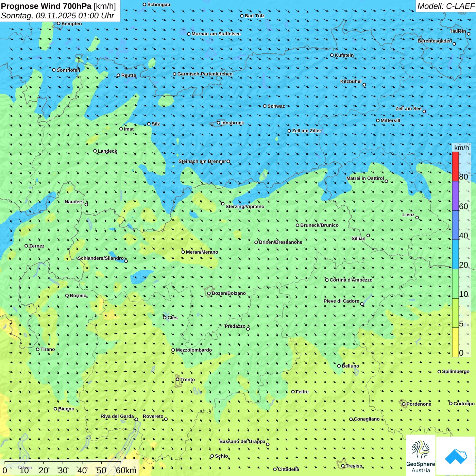Click the 'Murnau am Staffelsee' label
The height and width of the screenshot is (476, 476).
point(216,34)
